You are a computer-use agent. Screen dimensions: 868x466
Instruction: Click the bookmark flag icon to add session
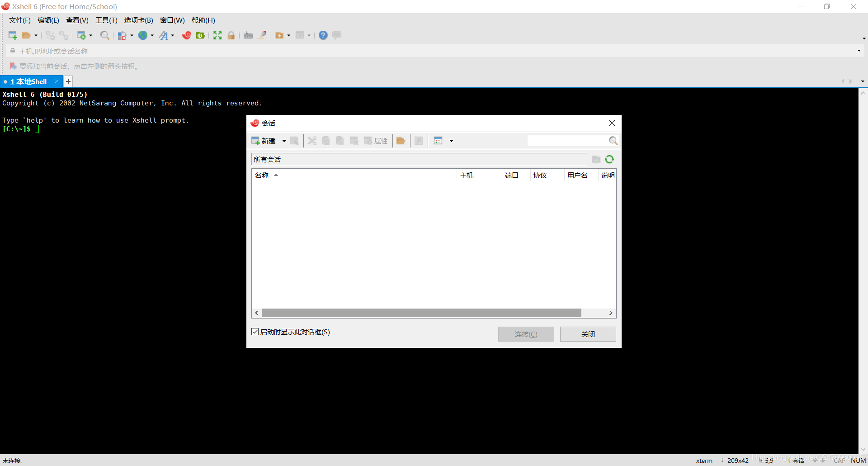coord(13,67)
